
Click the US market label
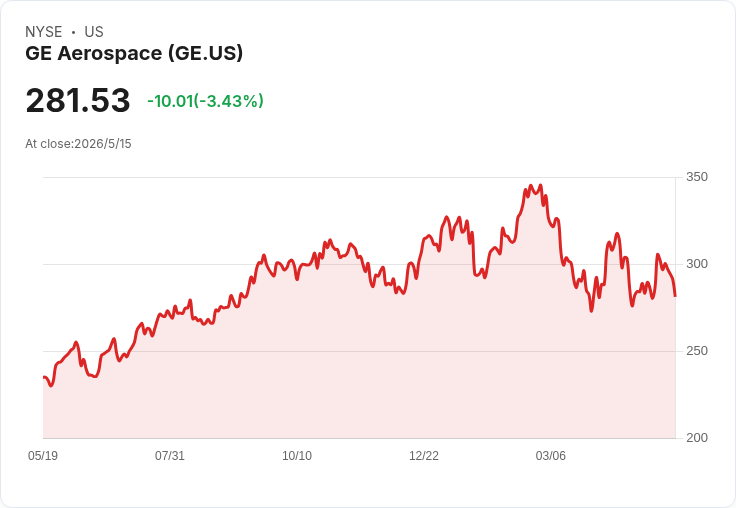pos(94,32)
